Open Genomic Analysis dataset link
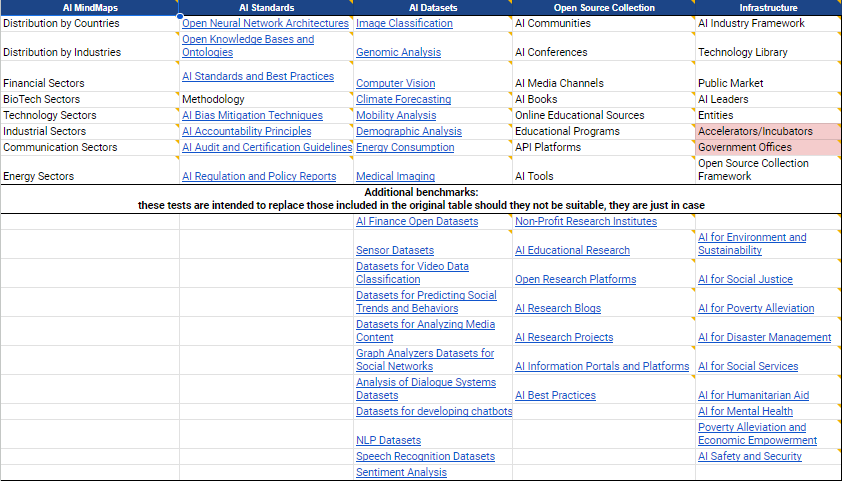 click(x=397, y=52)
